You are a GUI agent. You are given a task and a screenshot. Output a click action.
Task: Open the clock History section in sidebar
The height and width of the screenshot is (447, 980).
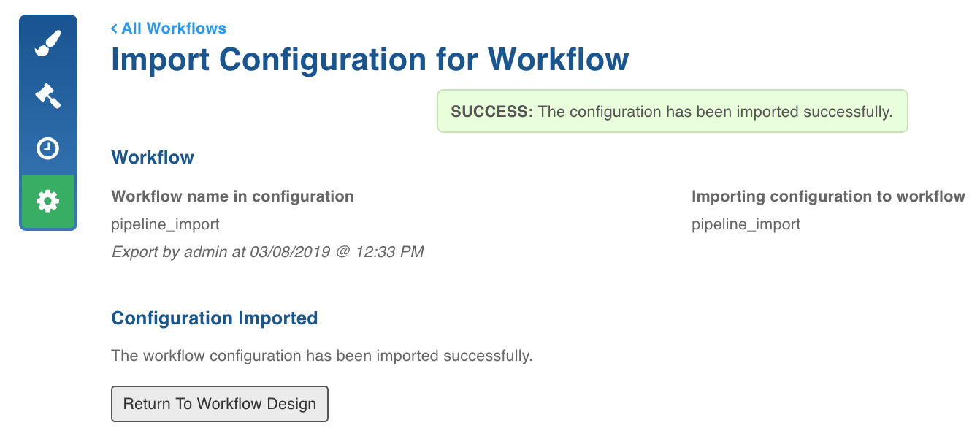48,148
